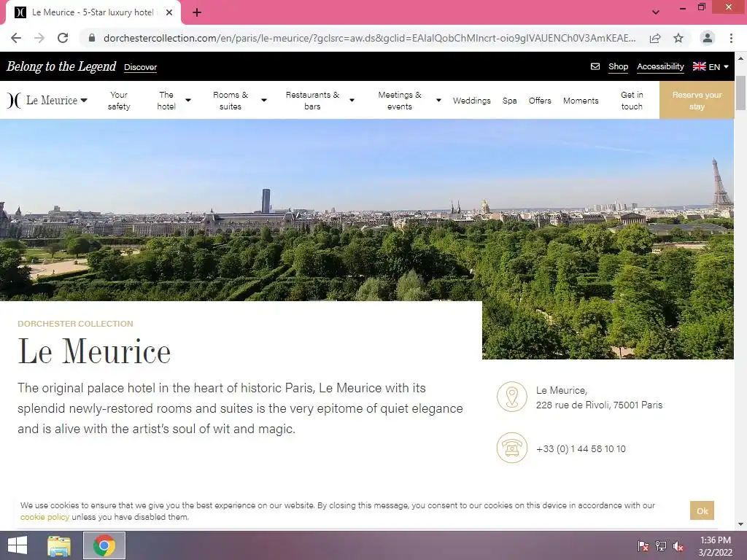Click the scrollbar down arrow

click(x=741, y=524)
